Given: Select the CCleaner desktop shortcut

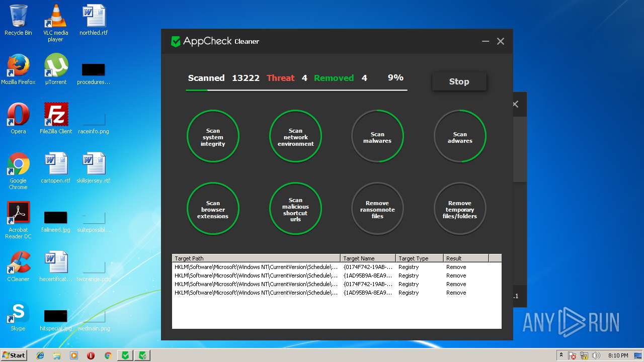Looking at the screenshot, I should pos(18,266).
